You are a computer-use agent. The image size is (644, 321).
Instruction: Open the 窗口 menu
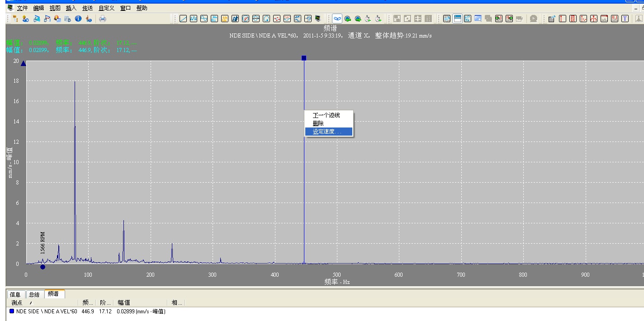click(x=125, y=8)
